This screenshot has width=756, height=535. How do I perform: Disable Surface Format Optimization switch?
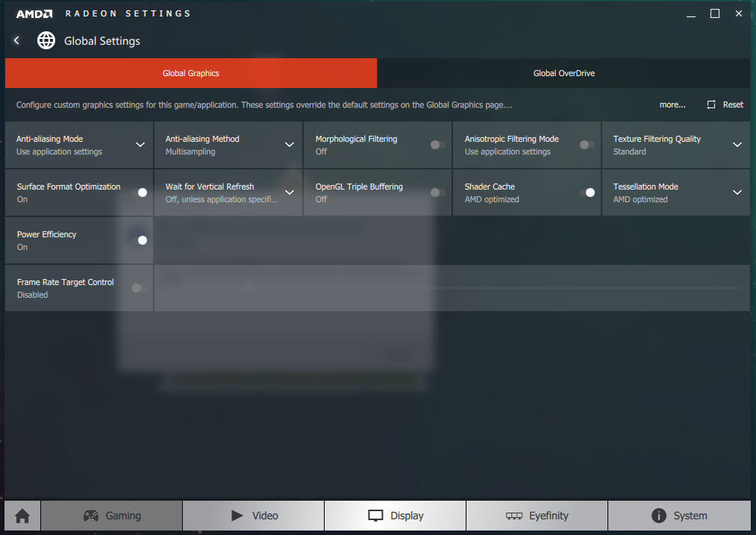tap(140, 193)
